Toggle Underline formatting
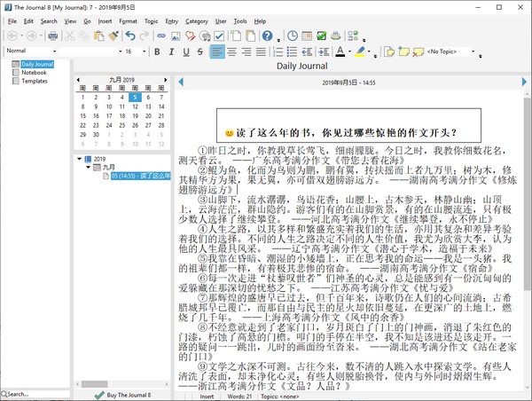The height and width of the screenshot is (401, 532). click(186, 52)
